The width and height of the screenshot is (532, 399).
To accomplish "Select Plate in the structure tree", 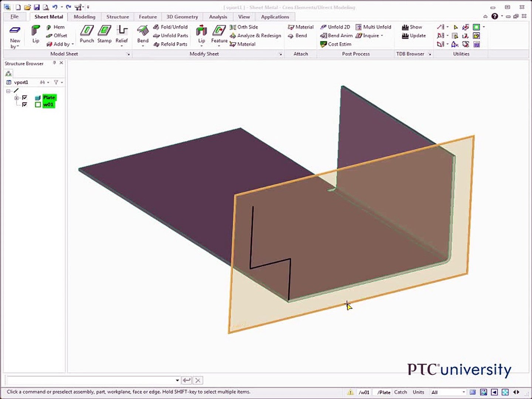I will [x=49, y=98].
